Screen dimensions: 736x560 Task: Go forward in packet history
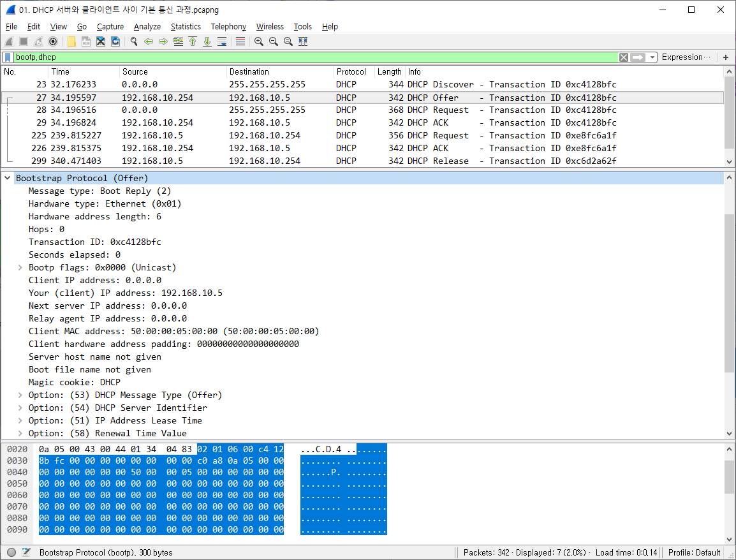pos(163,42)
